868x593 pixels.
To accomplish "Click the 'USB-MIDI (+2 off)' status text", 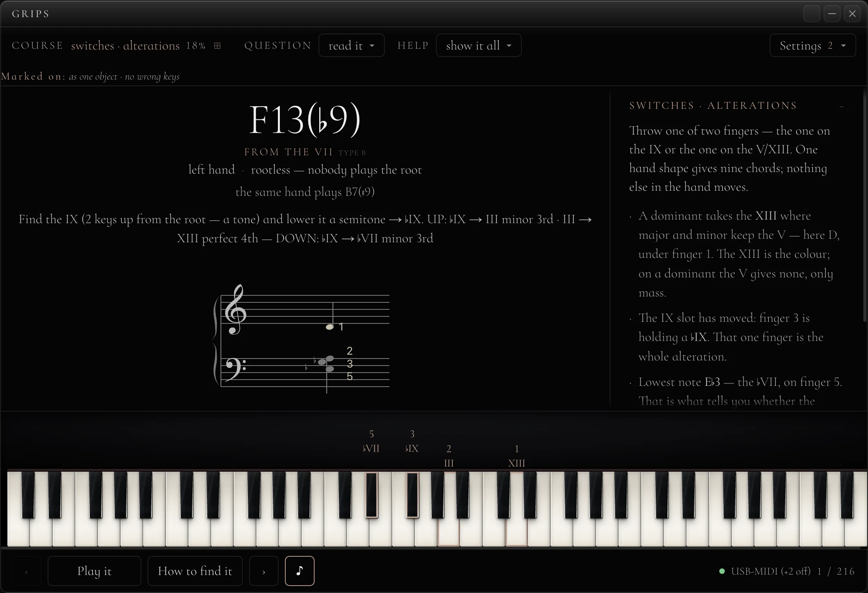I will pyautogui.click(x=771, y=571).
